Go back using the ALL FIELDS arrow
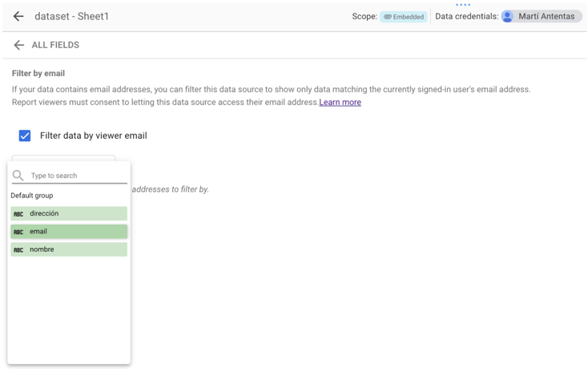The width and height of the screenshot is (588, 369). (x=18, y=45)
